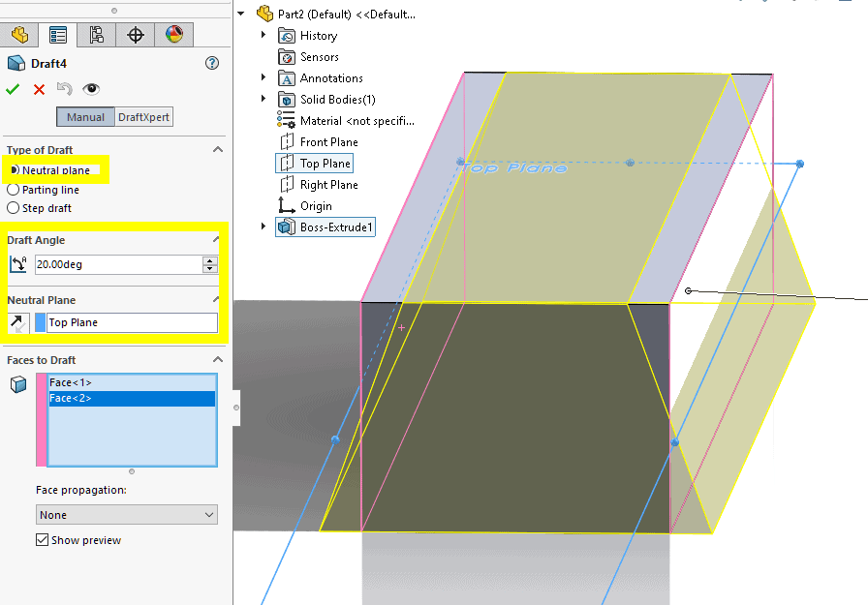Image resolution: width=868 pixels, height=605 pixels.
Task: Collapse the Draft Angle section
Action: pyautogui.click(x=216, y=239)
